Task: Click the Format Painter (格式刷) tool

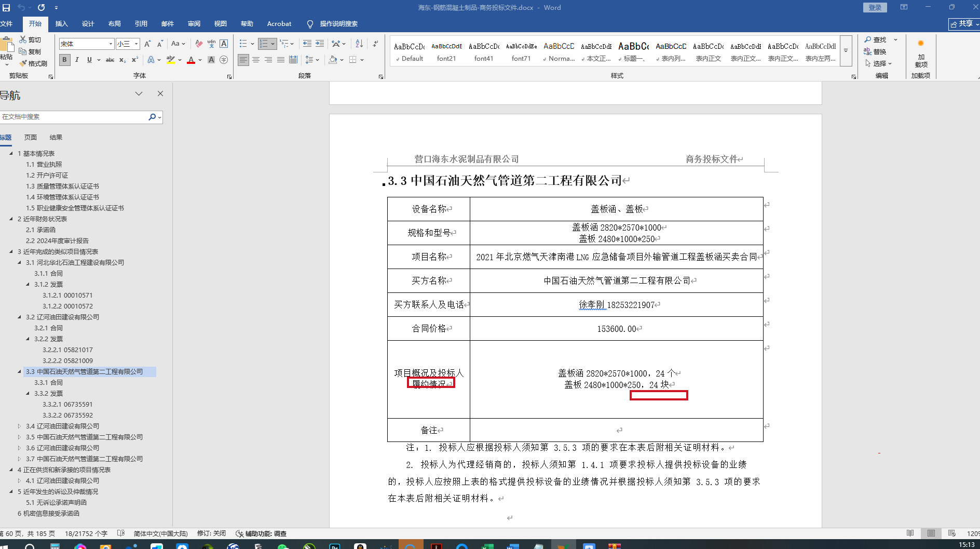Action: click(x=33, y=63)
